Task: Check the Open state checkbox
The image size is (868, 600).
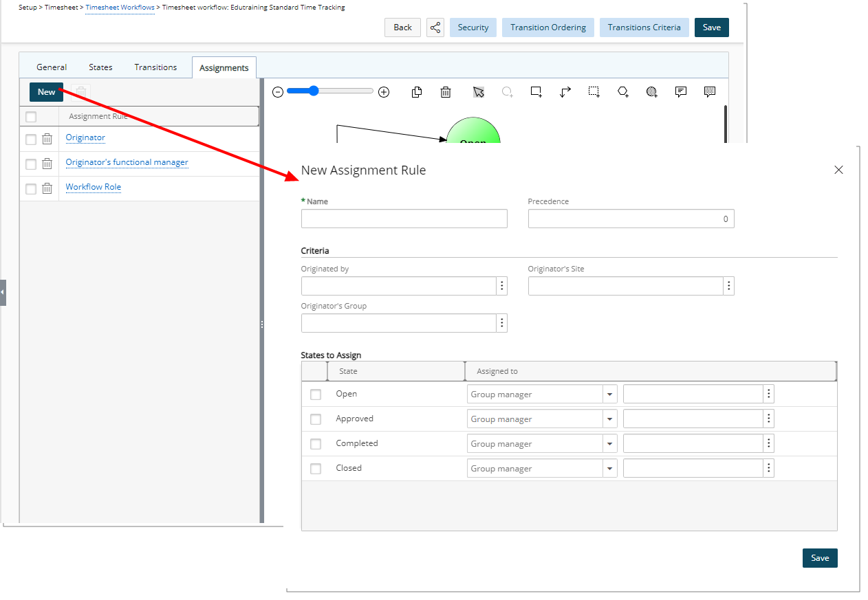Action: (x=316, y=395)
